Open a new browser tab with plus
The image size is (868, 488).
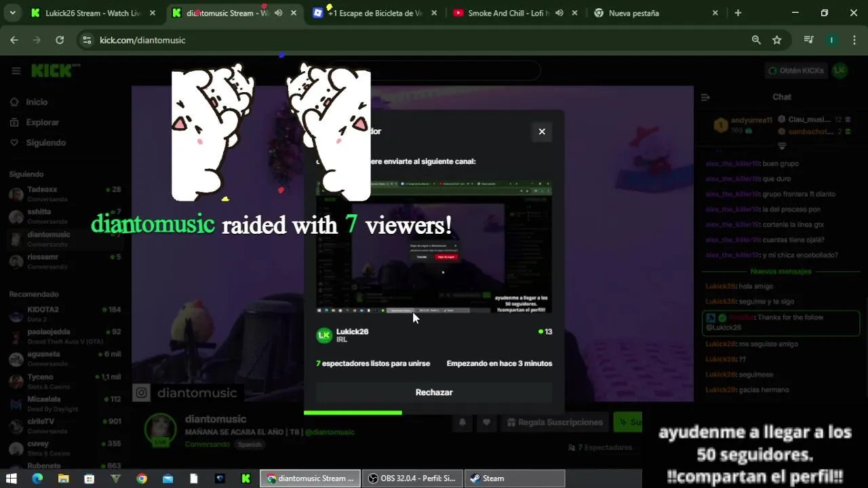[x=738, y=13]
